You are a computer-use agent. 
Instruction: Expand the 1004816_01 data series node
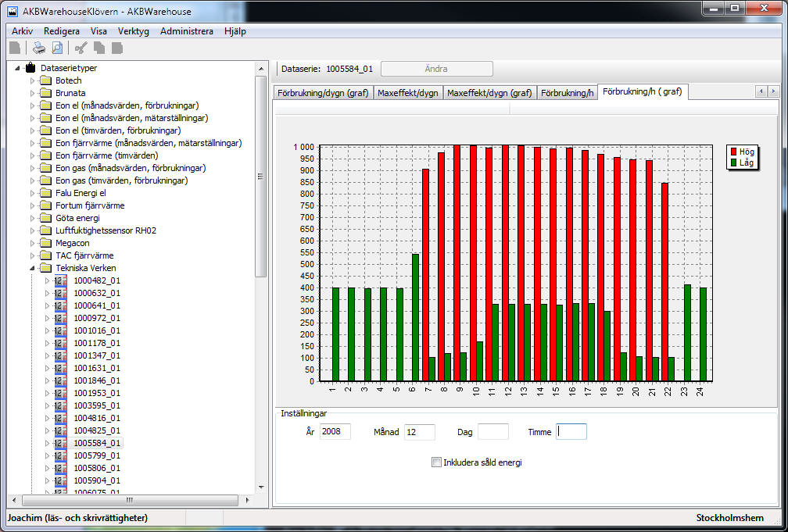[x=47, y=418]
